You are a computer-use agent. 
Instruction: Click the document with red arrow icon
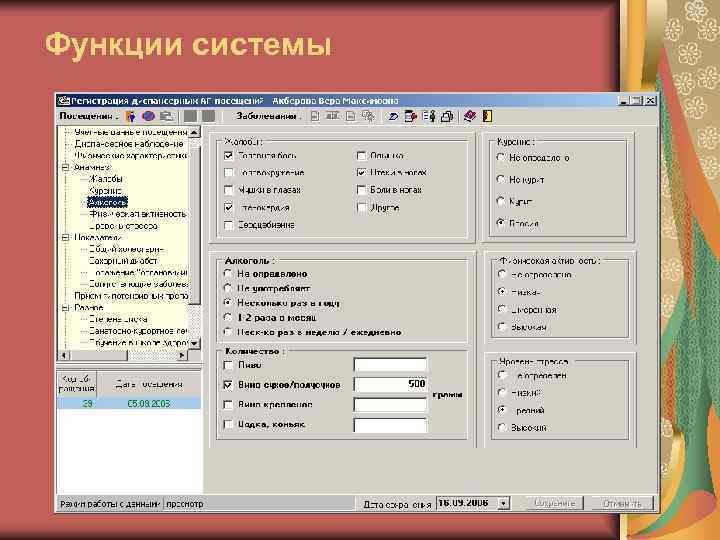coord(411,117)
